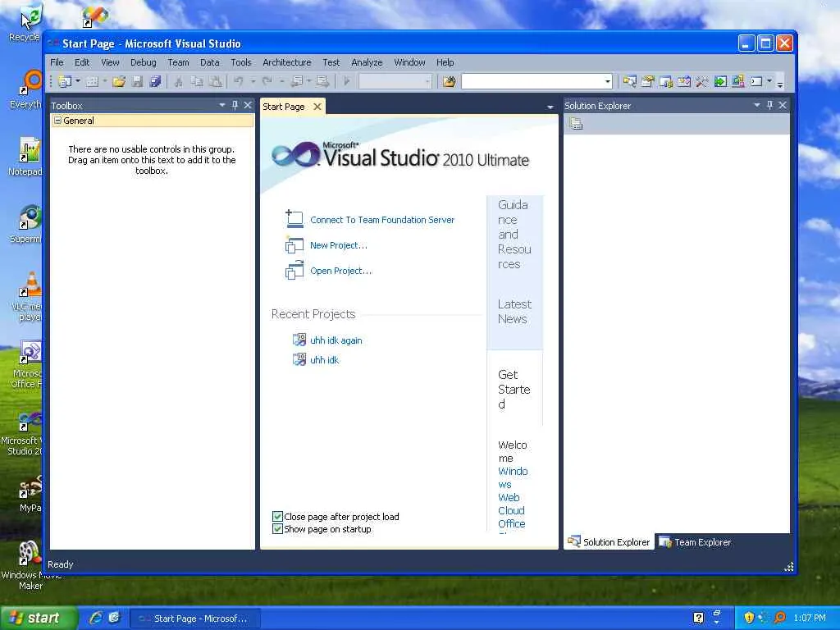Click the Properties icon inside Solution Explorer panel
The image size is (840, 630).
[x=576, y=124]
